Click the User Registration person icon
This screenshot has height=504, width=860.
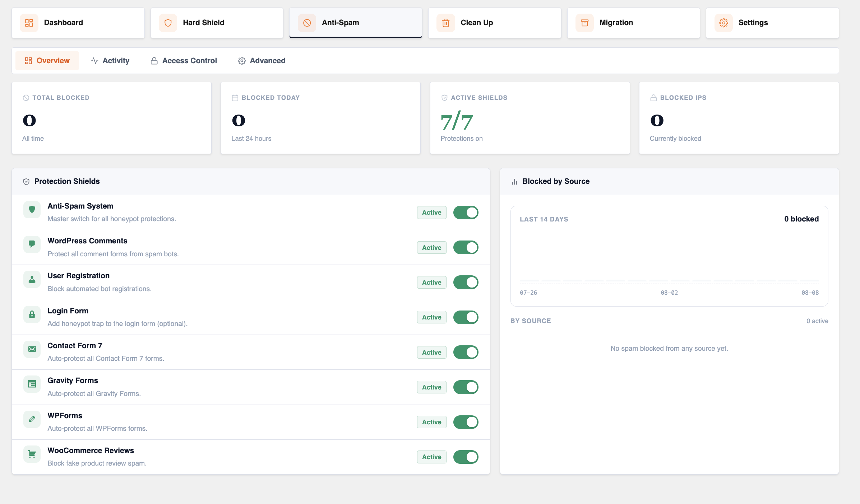coord(32,279)
